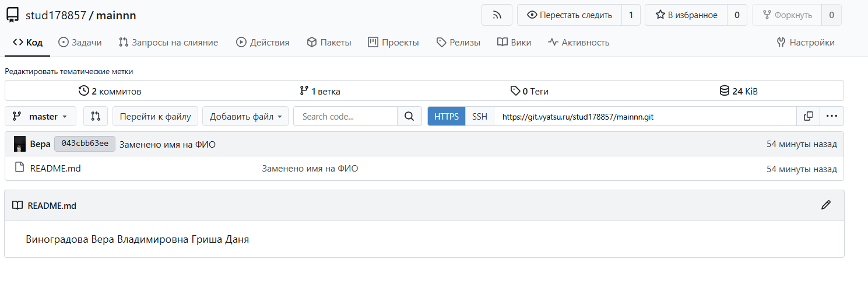Expand the Добавить файл dropdown
Viewport: 868px width, 290px height.
[x=245, y=116]
